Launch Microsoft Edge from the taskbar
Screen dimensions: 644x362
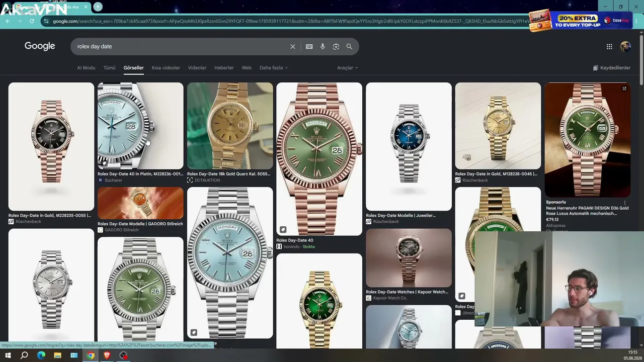pos(41,355)
